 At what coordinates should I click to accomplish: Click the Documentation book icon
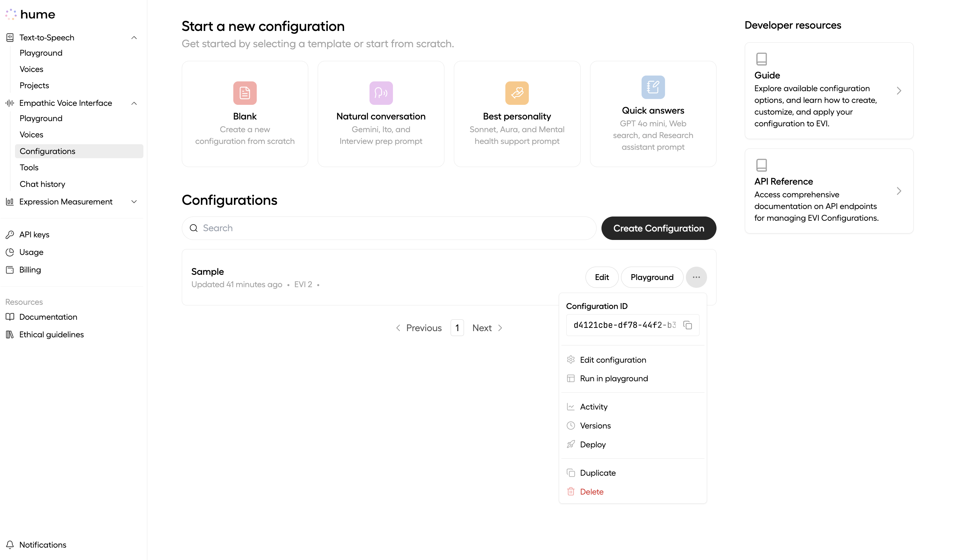10,317
